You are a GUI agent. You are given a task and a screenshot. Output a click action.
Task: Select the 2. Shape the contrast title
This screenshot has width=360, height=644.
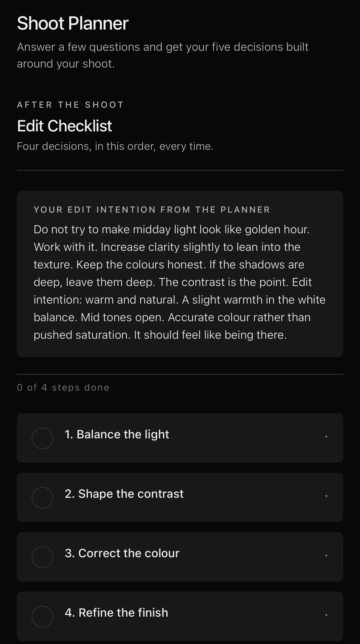click(124, 494)
